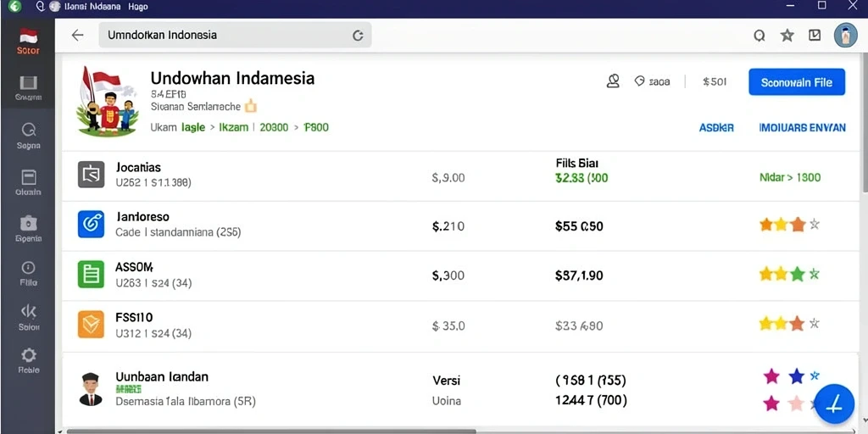The width and height of the screenshot is (868, 434).
Task: Click the P800 breadcrumb link
Action: point(316,127)
